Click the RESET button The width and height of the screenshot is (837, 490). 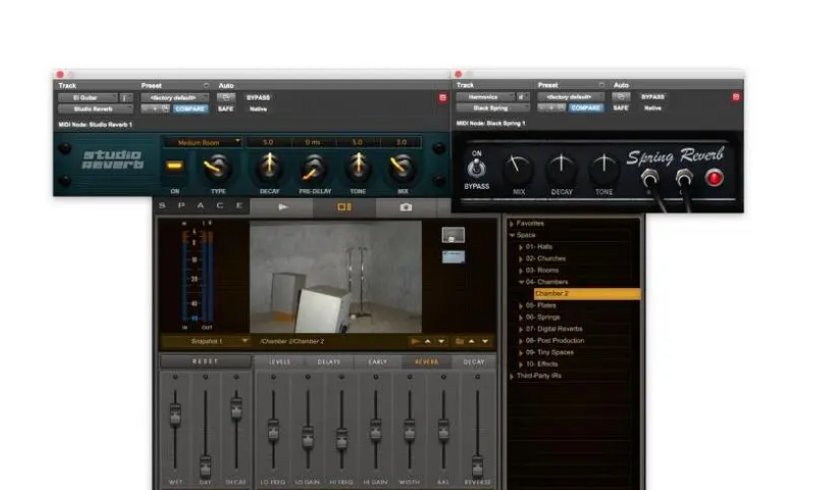pyautogui.click(x=206, y=361)
